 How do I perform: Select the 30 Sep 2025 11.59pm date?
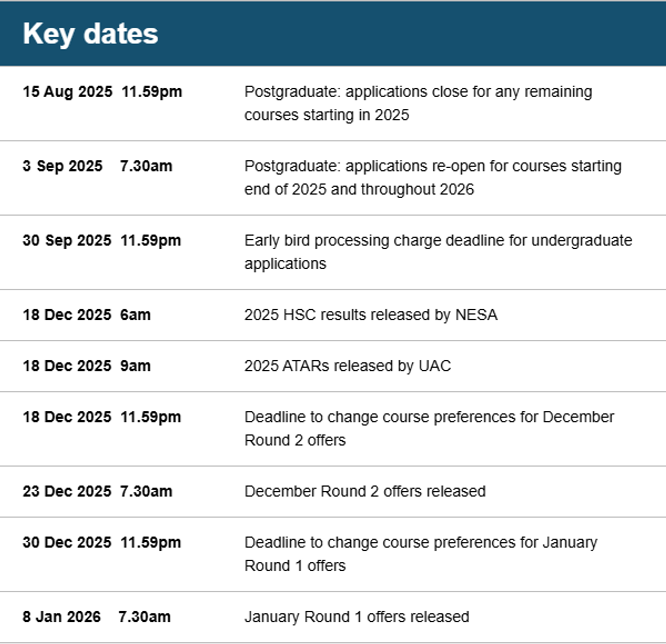click(102, 240)
